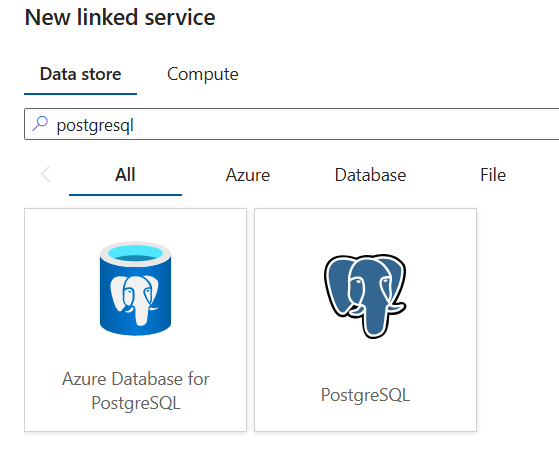Click the 'postgresql' text in search field
Image resolution: width=559 pixels, height=474 pixels.
pyautogui.click(x=95, y=126)
